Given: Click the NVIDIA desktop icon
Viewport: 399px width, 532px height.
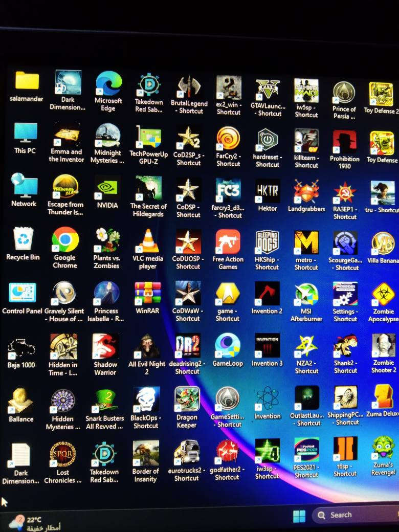Looking at the screenshot, I should coord(107,188).
